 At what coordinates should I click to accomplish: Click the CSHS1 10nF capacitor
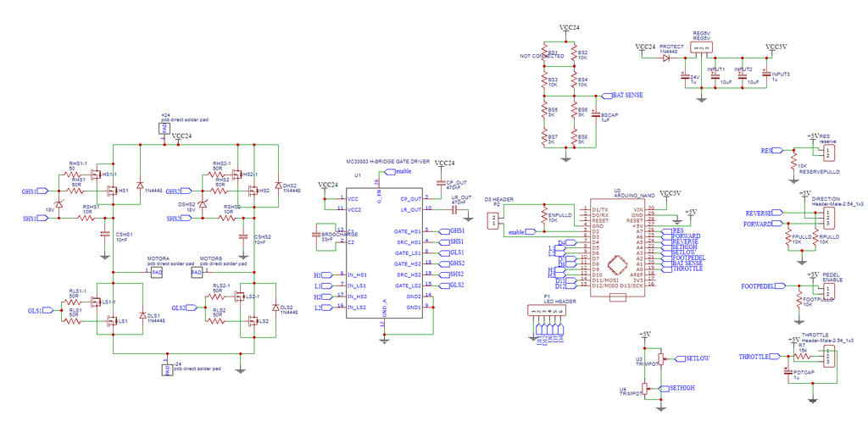click(104, 234)
